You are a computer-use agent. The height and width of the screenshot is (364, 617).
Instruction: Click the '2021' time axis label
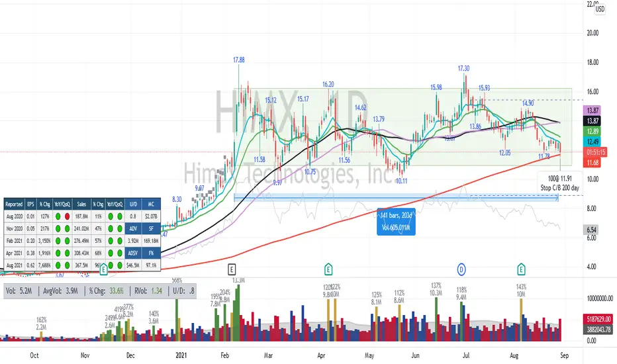point(181,355)
